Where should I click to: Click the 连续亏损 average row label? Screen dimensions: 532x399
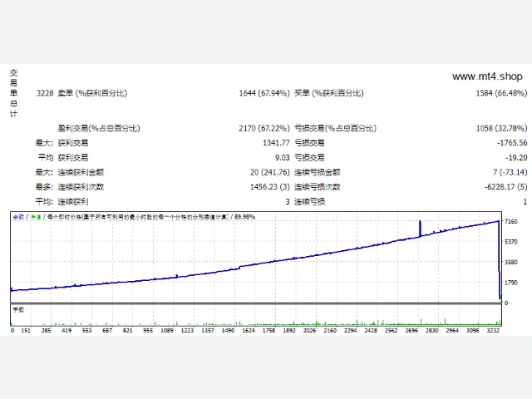[x=309, y=201]
